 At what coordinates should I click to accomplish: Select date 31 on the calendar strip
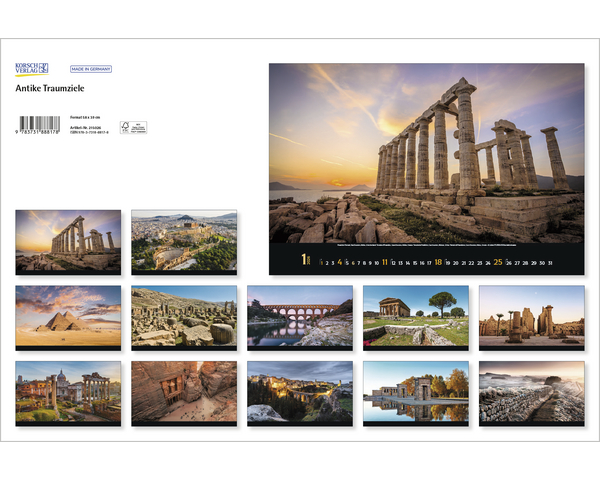pyautogui.click(x=549, y=262)
